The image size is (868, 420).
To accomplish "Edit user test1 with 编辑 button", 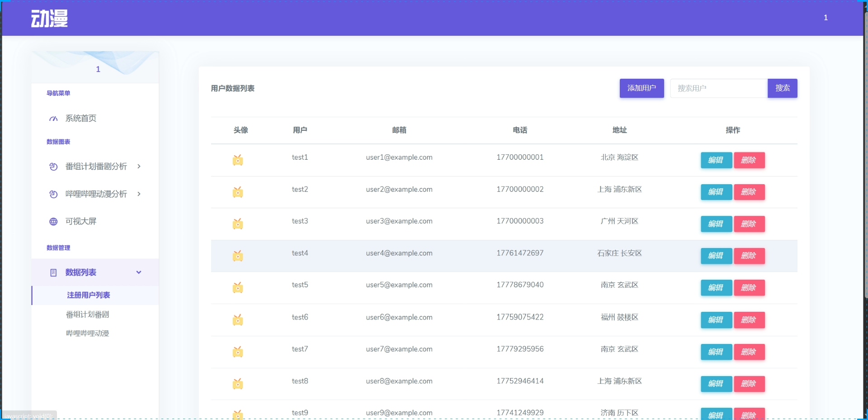I will (x=716, y=160).
